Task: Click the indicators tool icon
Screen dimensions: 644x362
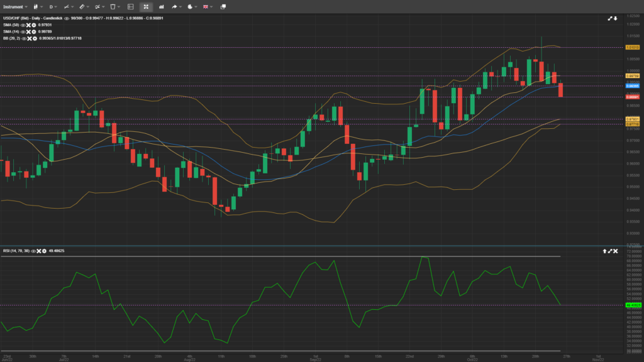Action: point(97,7)
